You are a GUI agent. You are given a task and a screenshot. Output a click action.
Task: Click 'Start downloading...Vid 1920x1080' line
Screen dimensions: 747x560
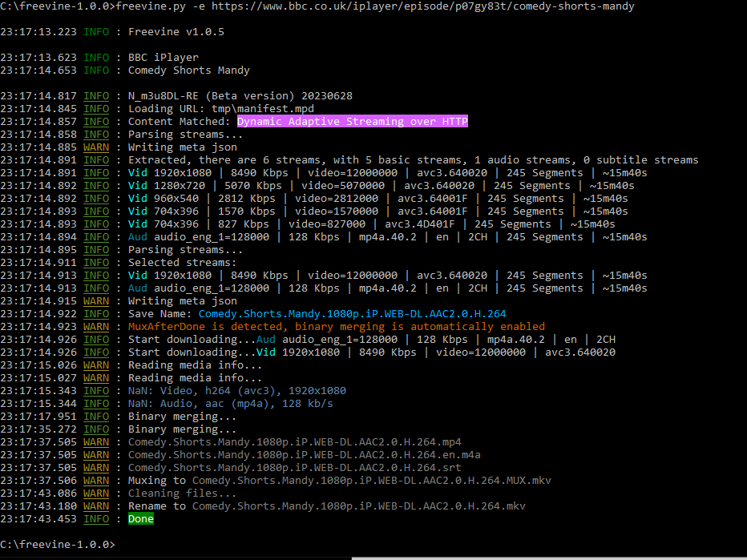pyautogui.click(x=372, y=353)
